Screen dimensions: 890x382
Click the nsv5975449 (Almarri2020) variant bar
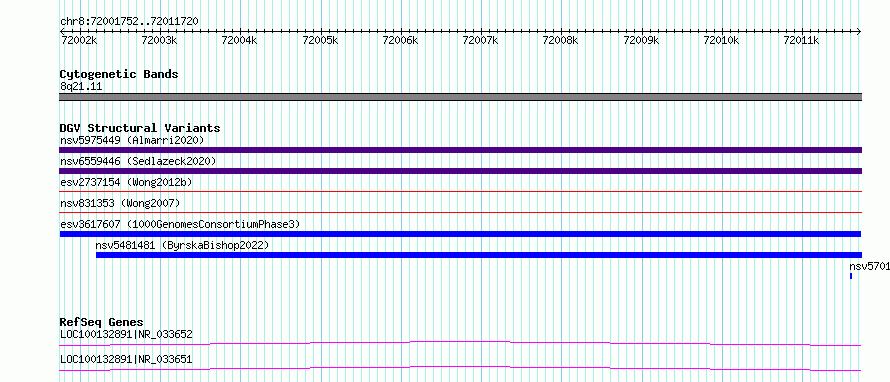pyautogui.click(x=460, y=150)
